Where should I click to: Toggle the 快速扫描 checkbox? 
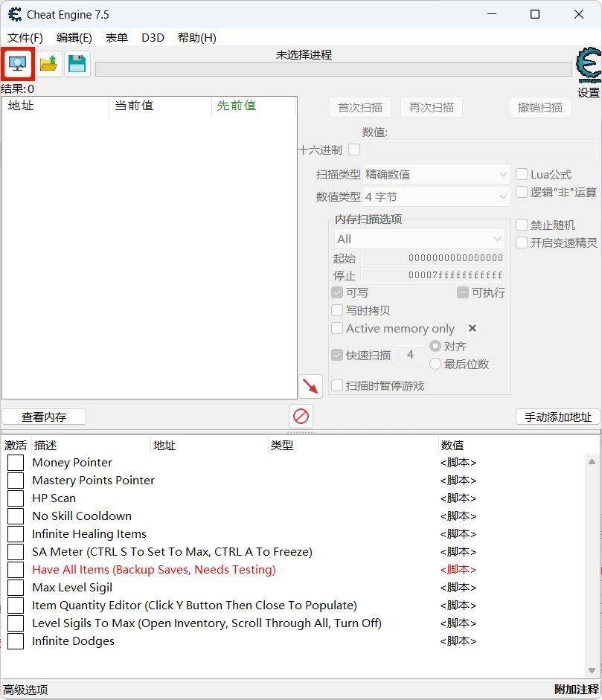point(337,355)
